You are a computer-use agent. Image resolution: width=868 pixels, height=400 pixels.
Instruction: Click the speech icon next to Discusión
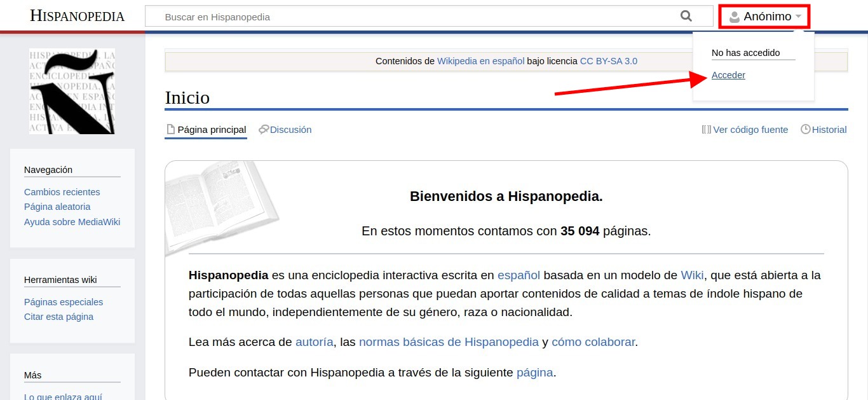(x=264, y=129)
